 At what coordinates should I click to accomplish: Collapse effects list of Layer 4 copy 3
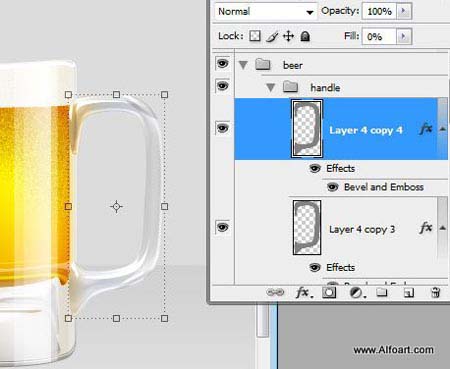pyautogui.click(x=442, y=228)
